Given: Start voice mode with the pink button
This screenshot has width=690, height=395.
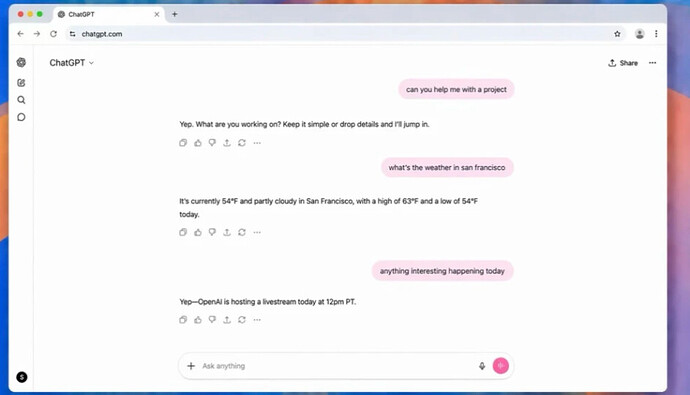Looking at the screenshot, I should pos(500,366).
